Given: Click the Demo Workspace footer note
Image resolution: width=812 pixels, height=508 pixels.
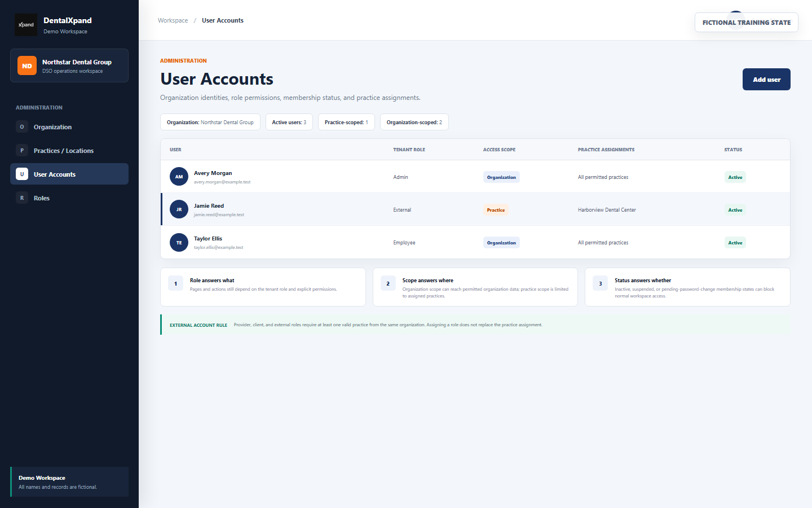Looking at the screenshot, I should (69, 482).
